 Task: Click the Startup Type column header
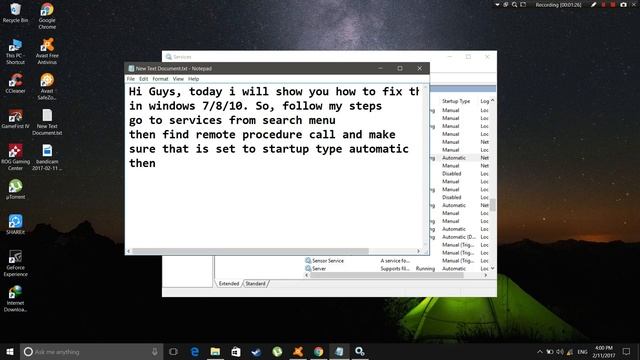(456, 101)
